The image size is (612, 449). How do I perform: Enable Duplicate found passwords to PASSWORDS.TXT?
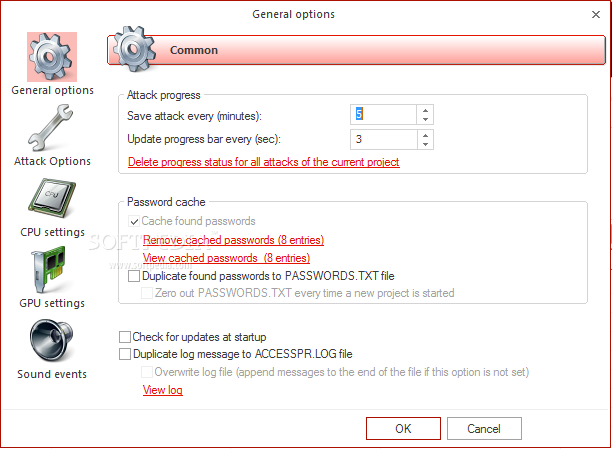134,276
